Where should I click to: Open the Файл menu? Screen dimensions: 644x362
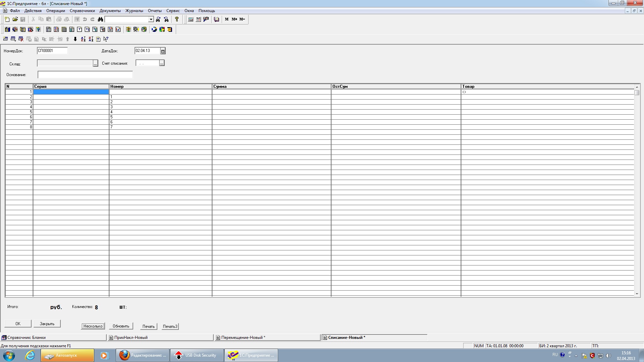[x=15, y=11]
